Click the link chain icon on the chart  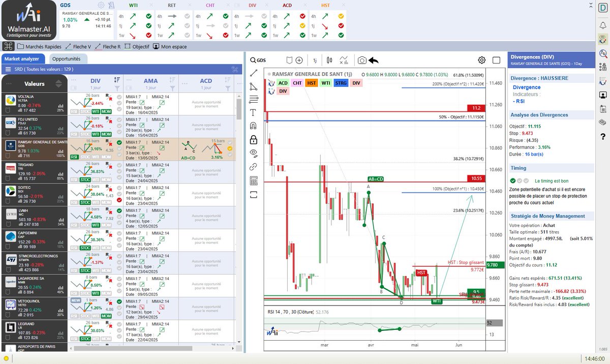254,166
